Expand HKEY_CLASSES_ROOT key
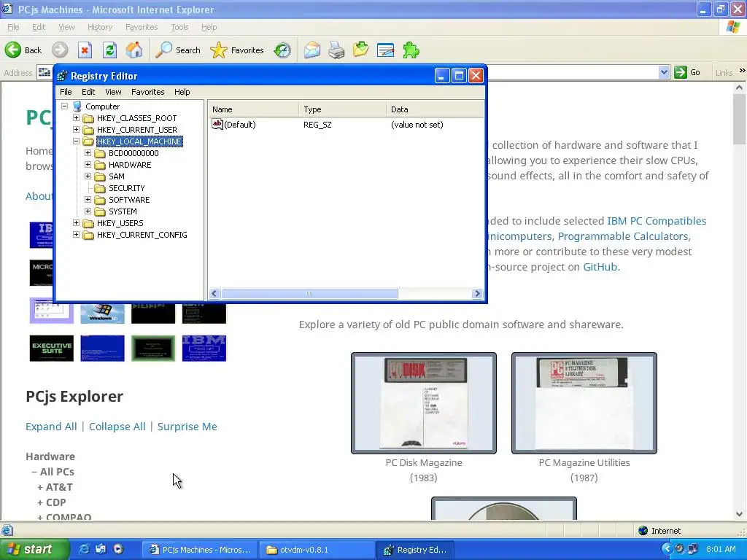 point(76,117)
